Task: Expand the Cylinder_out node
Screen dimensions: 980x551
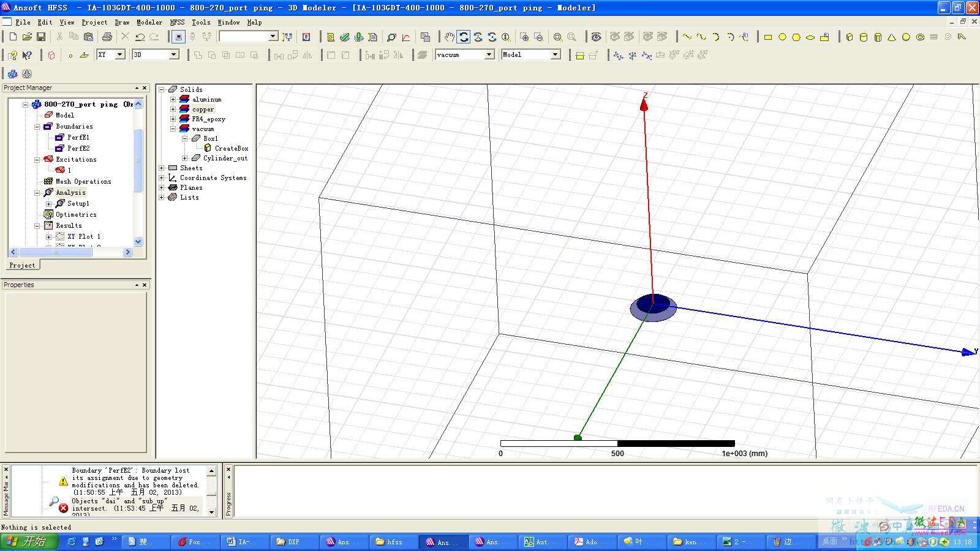Action: [x=185, y=158]
